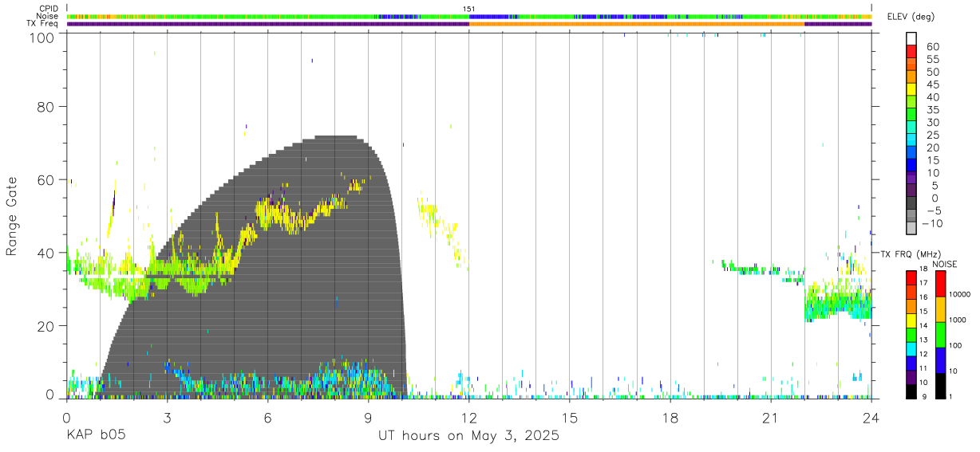Click the TX FRQ legend value 16
The width and height of the screenshot is (980, 452).
(x=925, y=297)
